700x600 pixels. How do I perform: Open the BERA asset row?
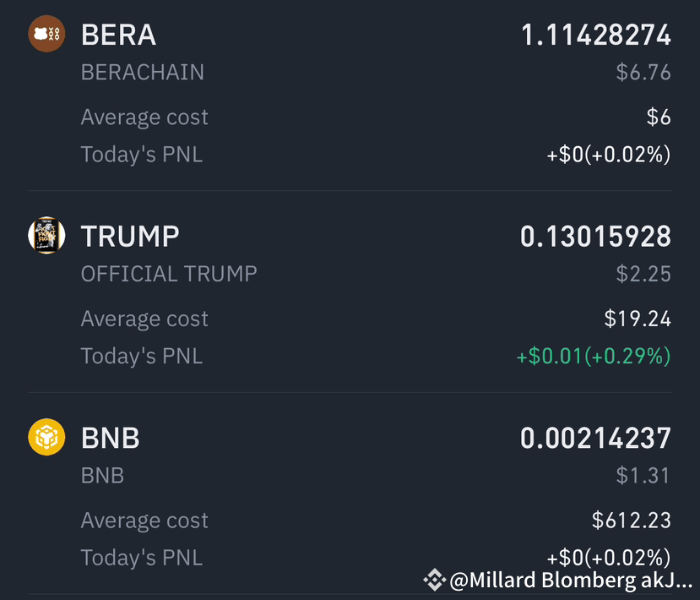click(350, 95)
